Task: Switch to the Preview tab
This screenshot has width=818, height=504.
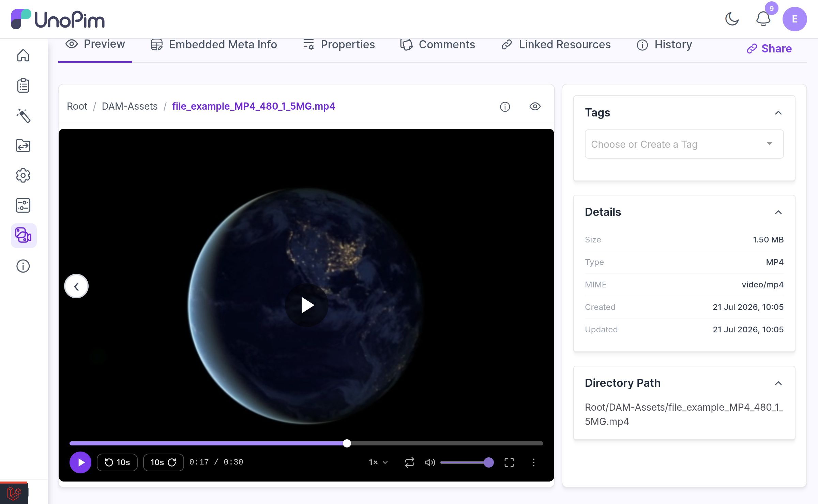Action: coord(95,45)
